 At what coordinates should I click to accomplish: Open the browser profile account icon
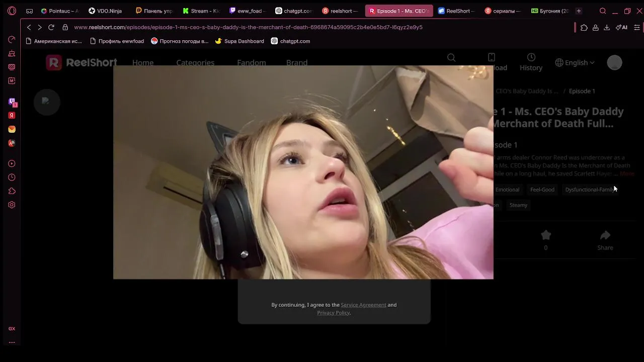595,28
